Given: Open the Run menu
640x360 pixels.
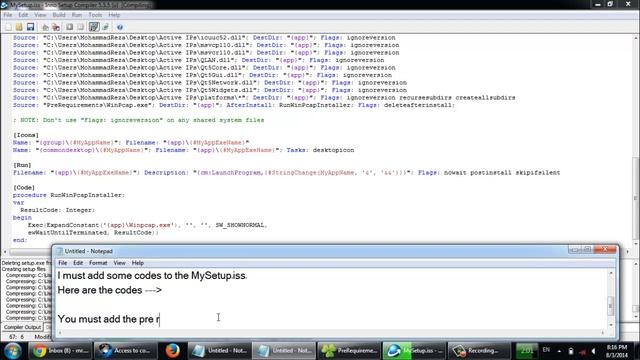Looking at the screenshot, I should click(x=77, y=15).
